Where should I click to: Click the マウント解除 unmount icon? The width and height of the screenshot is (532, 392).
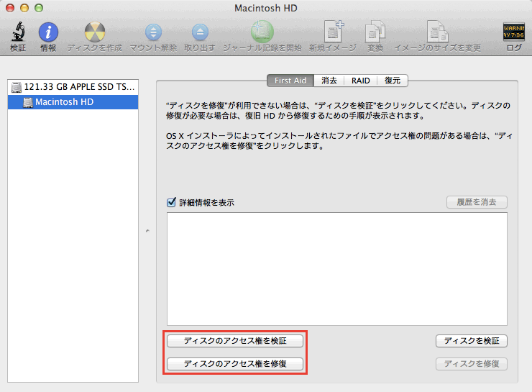click(153, 32)
